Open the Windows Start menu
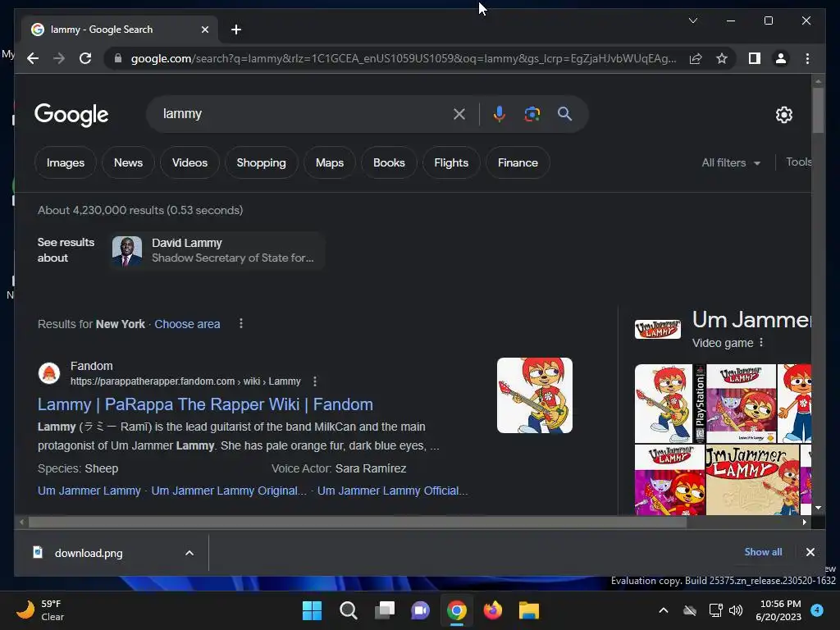 click(312, 610)
